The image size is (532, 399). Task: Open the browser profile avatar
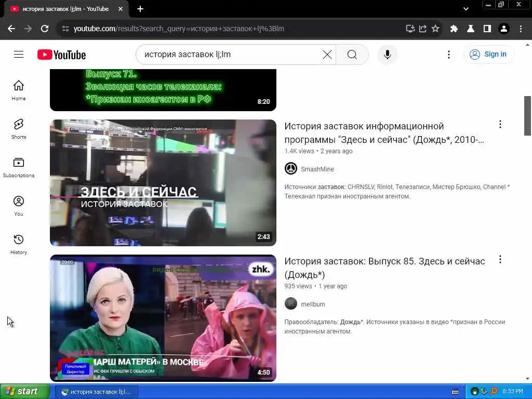504,29
